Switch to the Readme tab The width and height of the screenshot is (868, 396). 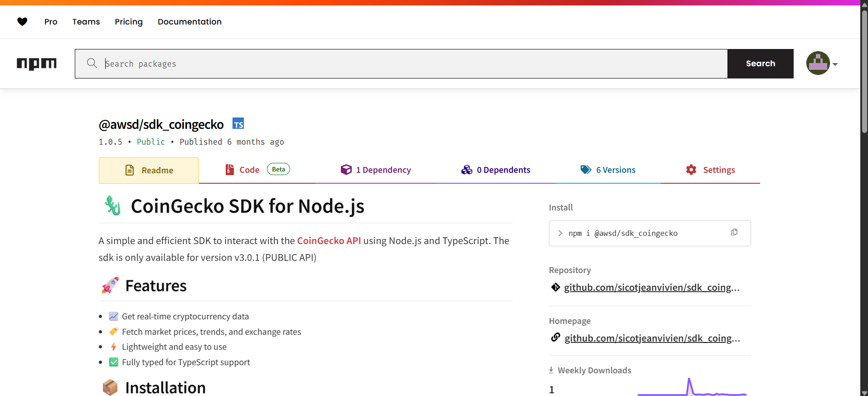pyautogui.click(x=149, y=170)
